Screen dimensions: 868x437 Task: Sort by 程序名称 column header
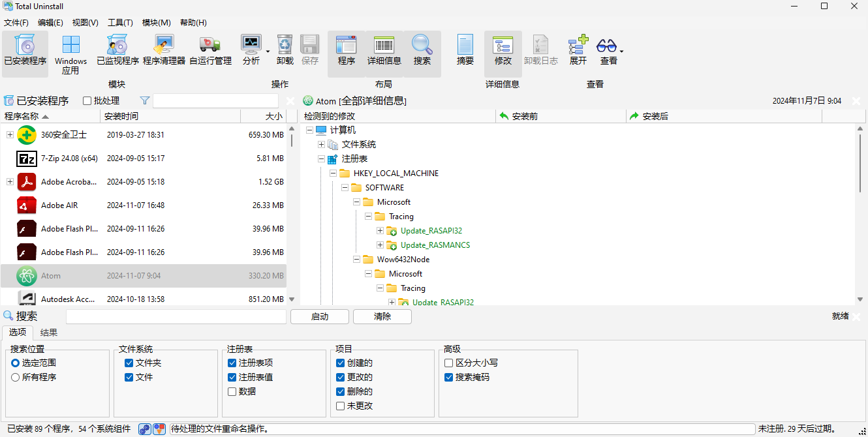coord(51,116)
